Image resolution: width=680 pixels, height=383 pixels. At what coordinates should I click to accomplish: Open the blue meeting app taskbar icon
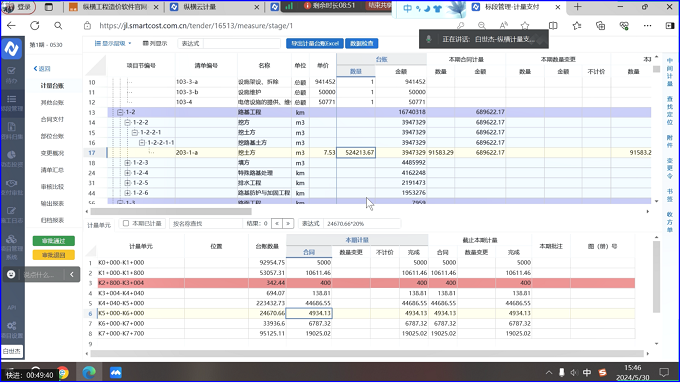(x=115, y=373)
